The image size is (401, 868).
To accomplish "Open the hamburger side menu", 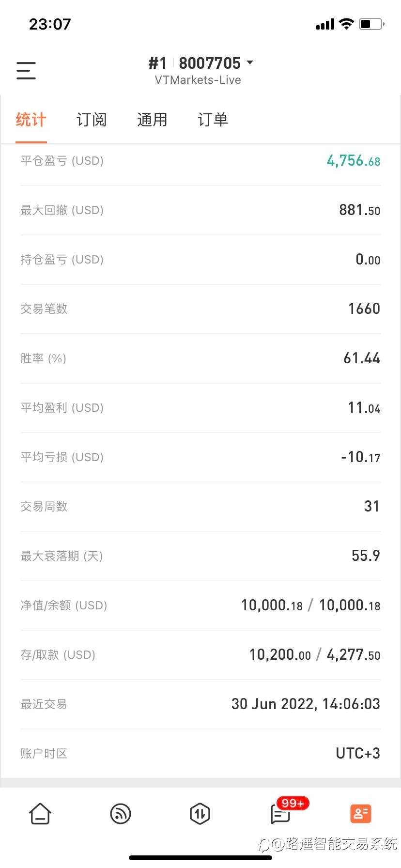I will click(x=26, y=71).
